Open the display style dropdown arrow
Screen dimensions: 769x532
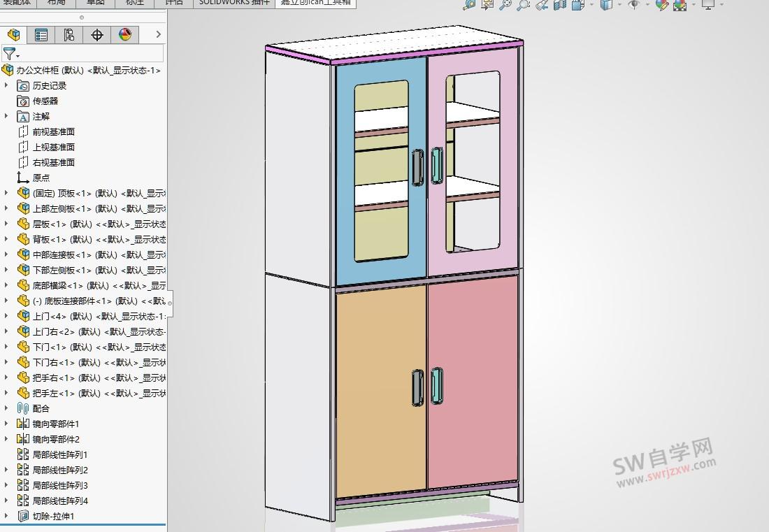[x=619, y=5]
